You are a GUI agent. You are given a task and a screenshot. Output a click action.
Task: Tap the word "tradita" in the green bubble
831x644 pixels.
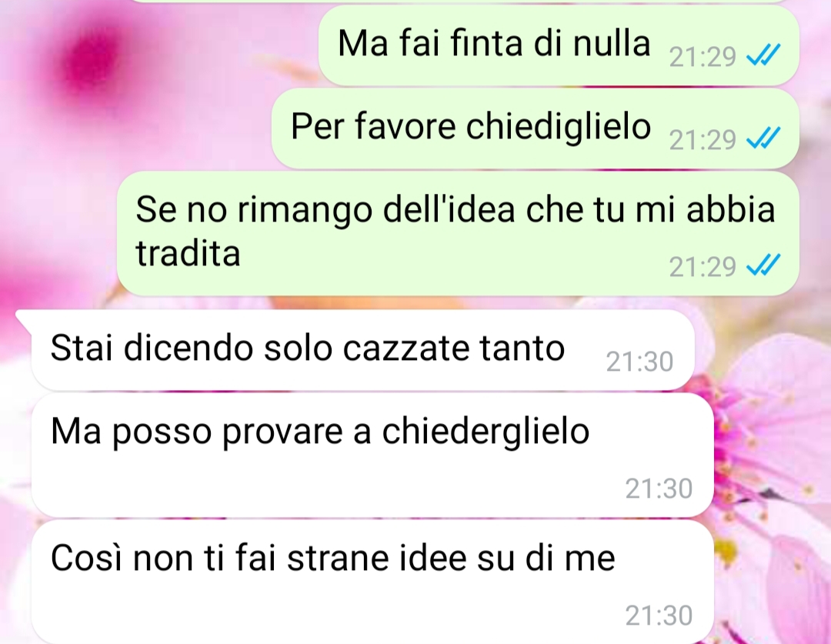[189, 253]
